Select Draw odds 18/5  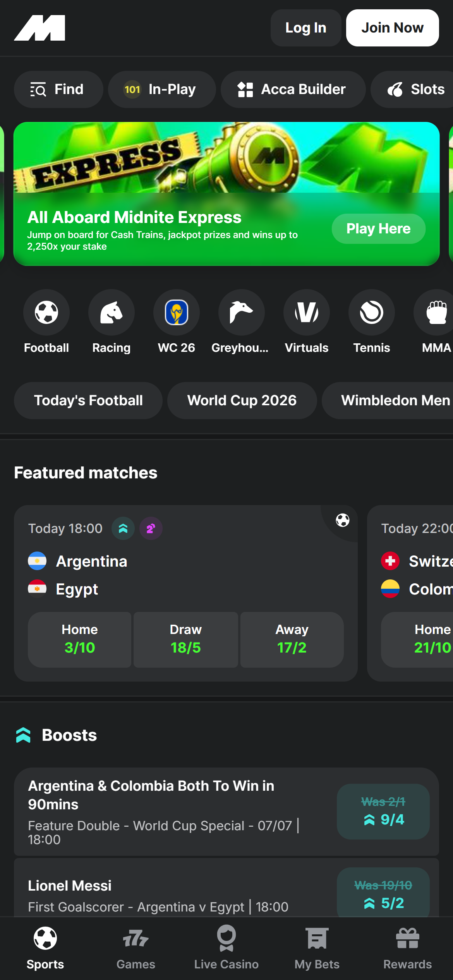click(x=186, y=639)
